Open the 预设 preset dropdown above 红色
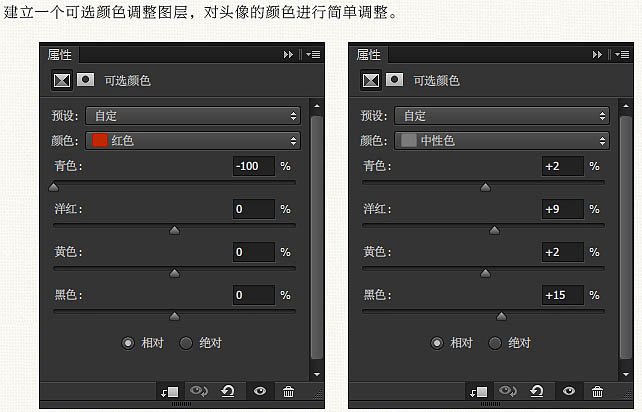The image size is (642, 412). pos(192,116)
